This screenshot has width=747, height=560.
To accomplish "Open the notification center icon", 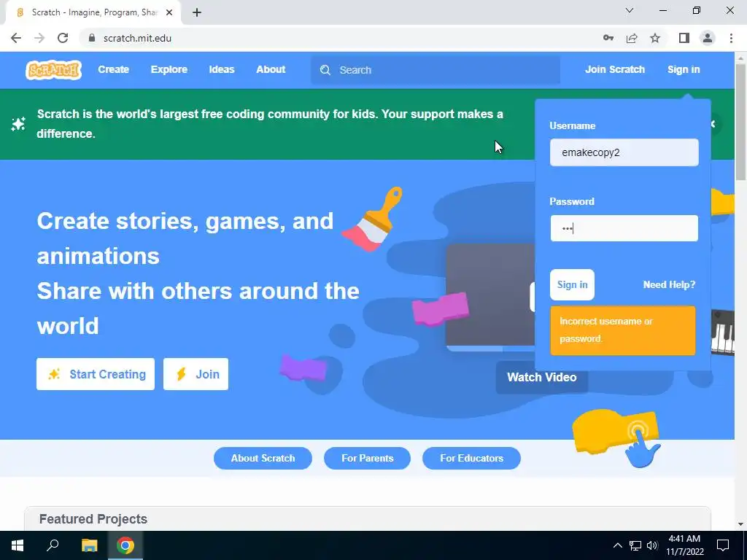I will [x=723, y=545].
